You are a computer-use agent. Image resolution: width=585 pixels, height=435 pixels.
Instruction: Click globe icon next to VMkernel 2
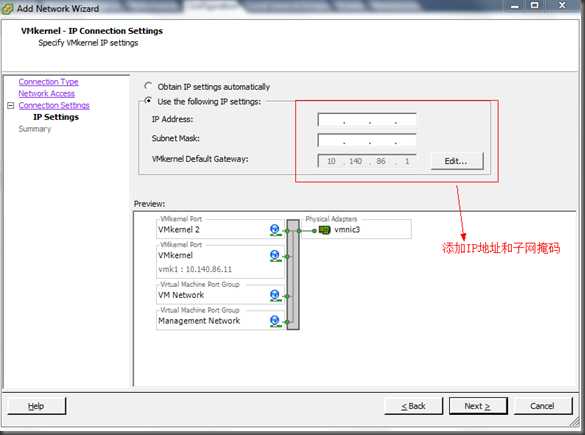tap(275, 229)
